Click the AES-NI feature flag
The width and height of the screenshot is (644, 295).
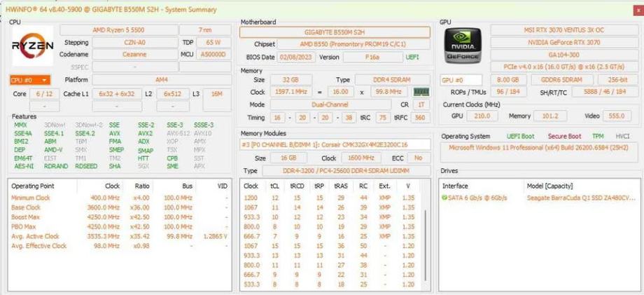[x=22, y=166]
